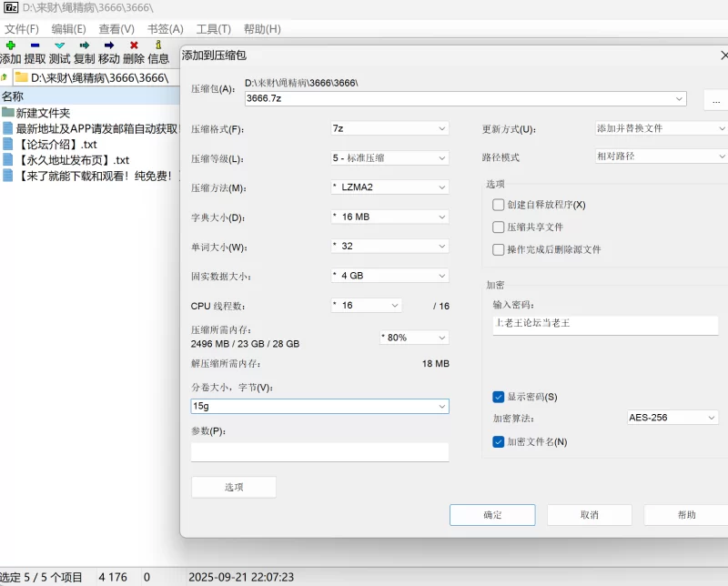The width and height of the screenshot is (728, 586).
Task: Toggle 显示密码(S) checkbox
Action: (498, 397)
